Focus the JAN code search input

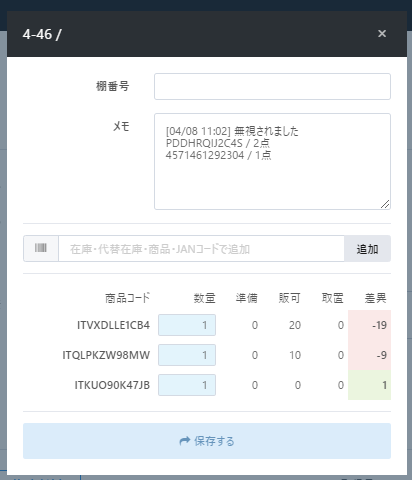[201, 249]
